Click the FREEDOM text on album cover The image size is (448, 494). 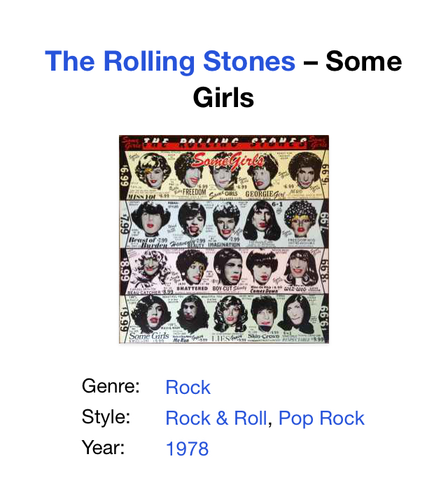pyautogui.click(x=194, y=192)
